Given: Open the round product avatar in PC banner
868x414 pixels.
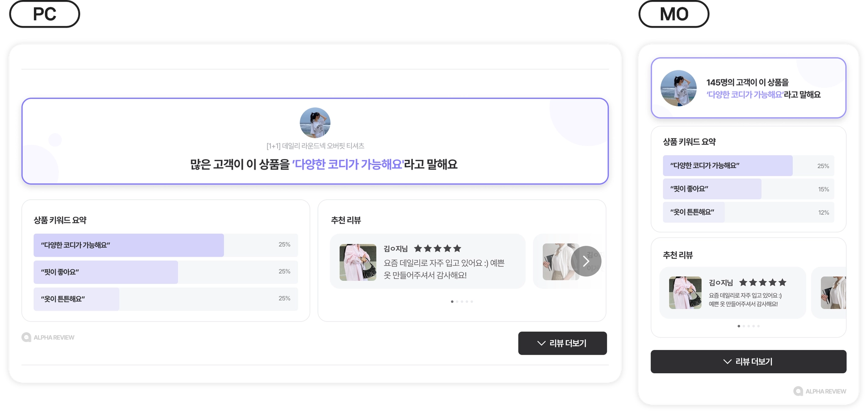Looking at the screenshot, I should tap(315, 123).
